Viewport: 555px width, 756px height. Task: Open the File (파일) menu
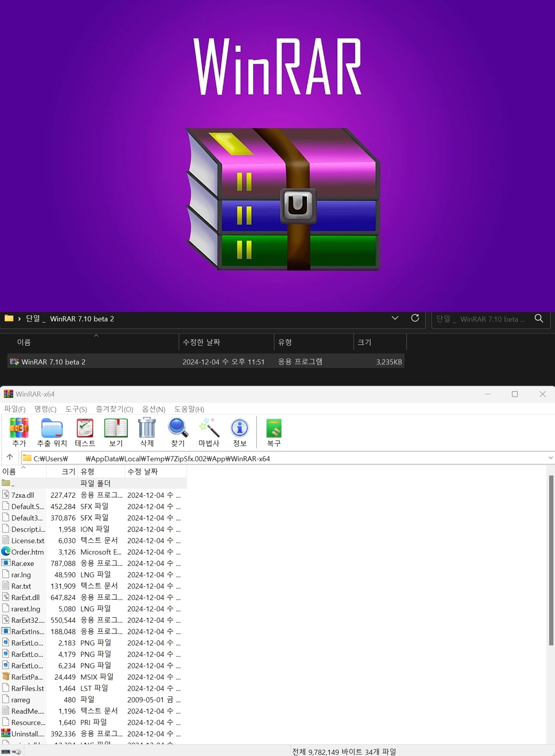click(x=15, y=409)
